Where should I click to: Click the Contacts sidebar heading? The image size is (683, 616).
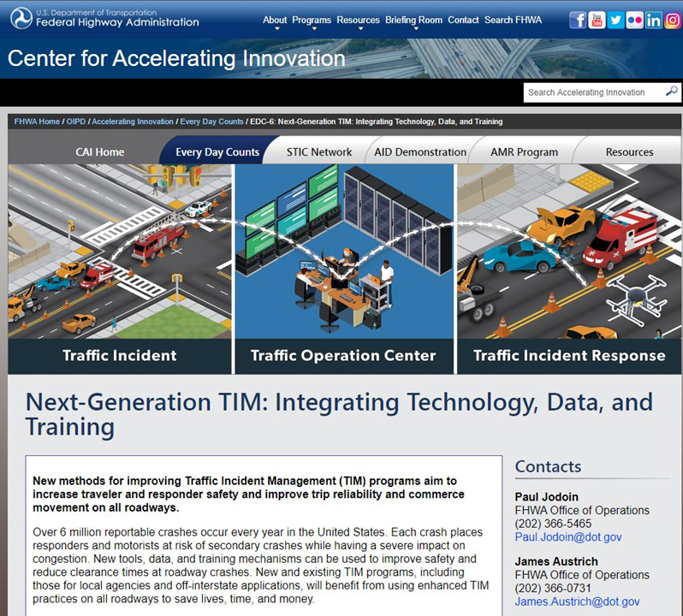tap(548, 466)
